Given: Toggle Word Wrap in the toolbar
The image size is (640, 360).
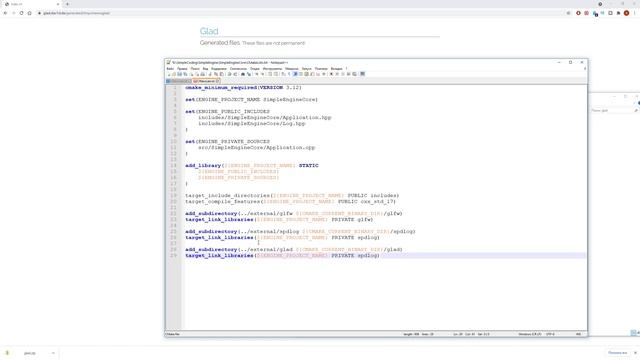Looking at the screenshot, I should [x=283, y=74].
